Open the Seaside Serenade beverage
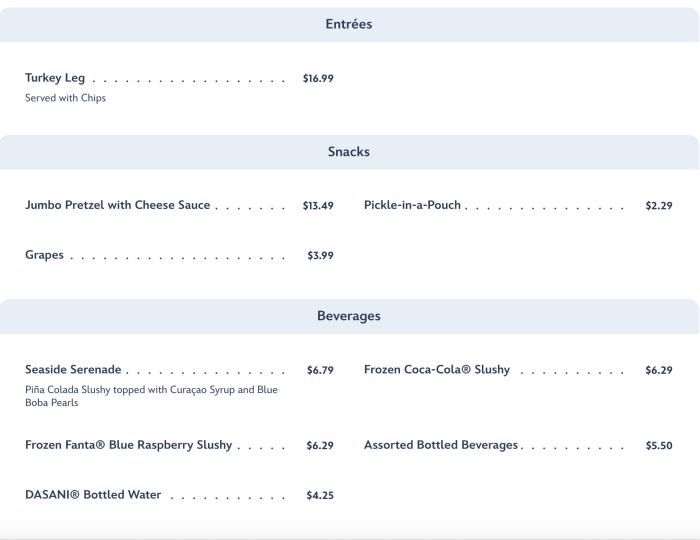The height and width of the screenshot is (540, 700). tap(73, 370)
